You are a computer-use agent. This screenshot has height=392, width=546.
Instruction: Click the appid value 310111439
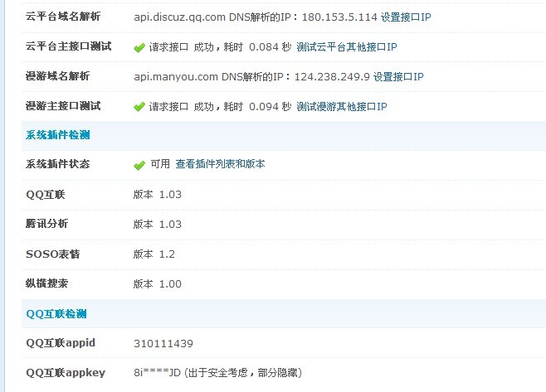[163, 344]
